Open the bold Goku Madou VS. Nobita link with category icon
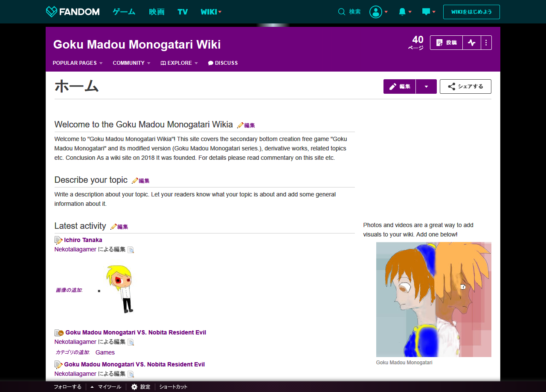The width and height of the screenshot is (546, 392). [x=136, y=332]
